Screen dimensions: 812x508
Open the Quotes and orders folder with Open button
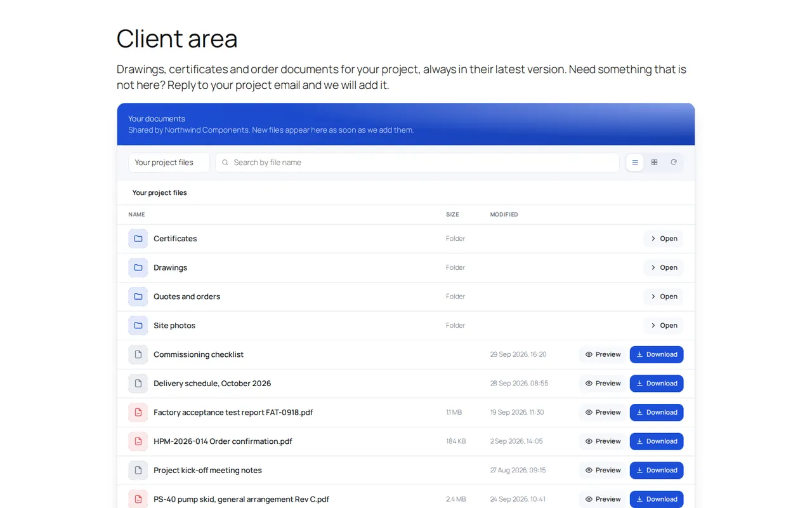click(x=664, y=297)
